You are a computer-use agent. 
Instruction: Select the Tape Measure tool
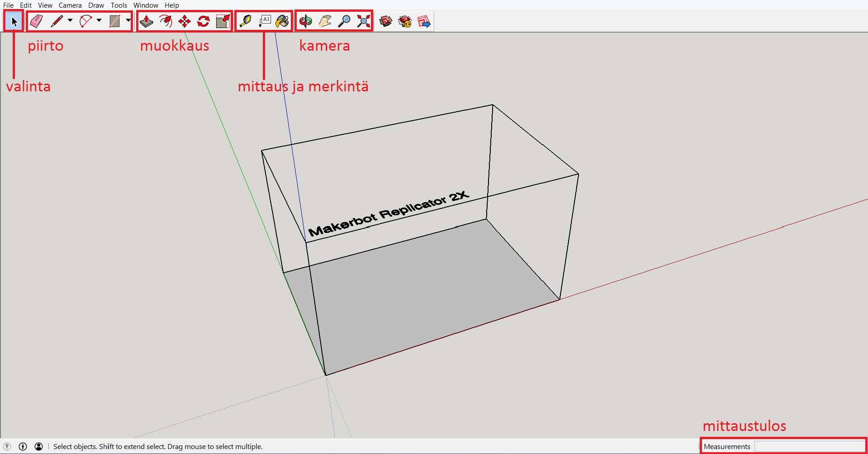(x=245, y=21)
